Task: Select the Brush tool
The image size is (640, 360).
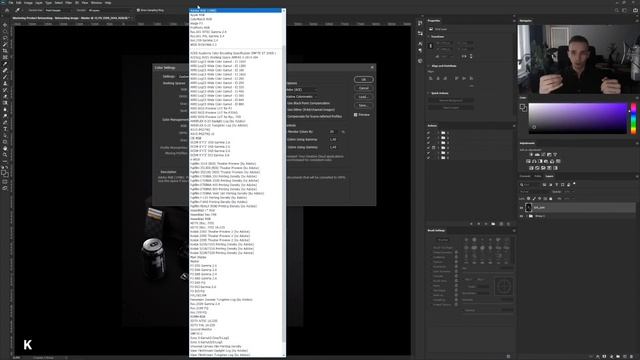Action: [x=5, y=77]
